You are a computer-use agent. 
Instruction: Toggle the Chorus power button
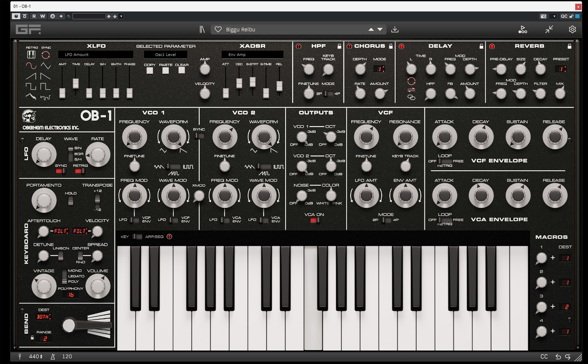[349, 46]
